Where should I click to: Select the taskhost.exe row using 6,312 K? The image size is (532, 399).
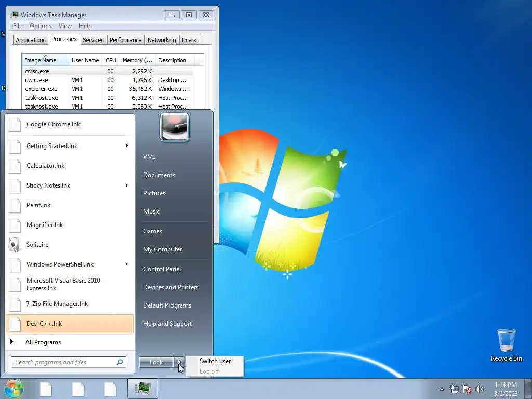tap(108, 98)
